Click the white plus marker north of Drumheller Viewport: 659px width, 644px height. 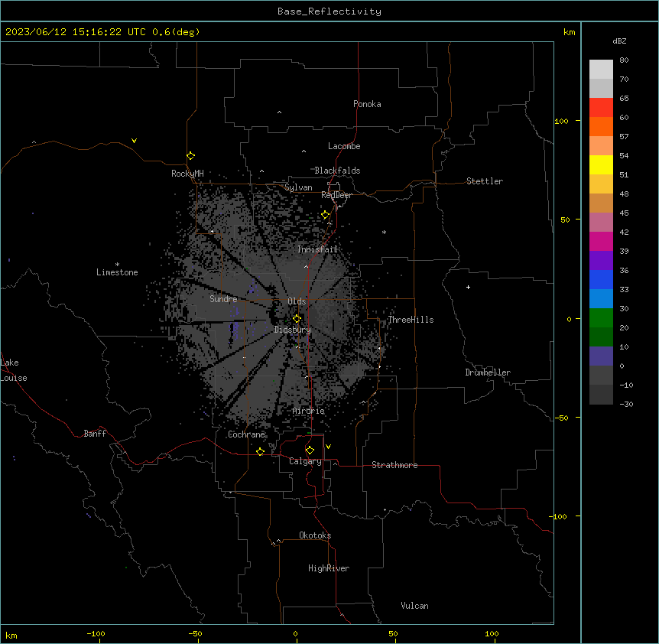(x=468, y=287)
